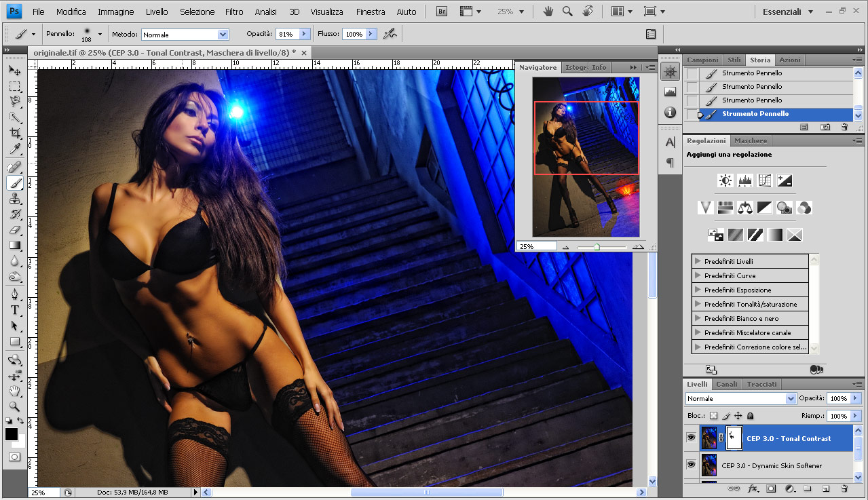Select the Gradient tool
The height and width of the screenshot is (500, 868).
point(14,246)
